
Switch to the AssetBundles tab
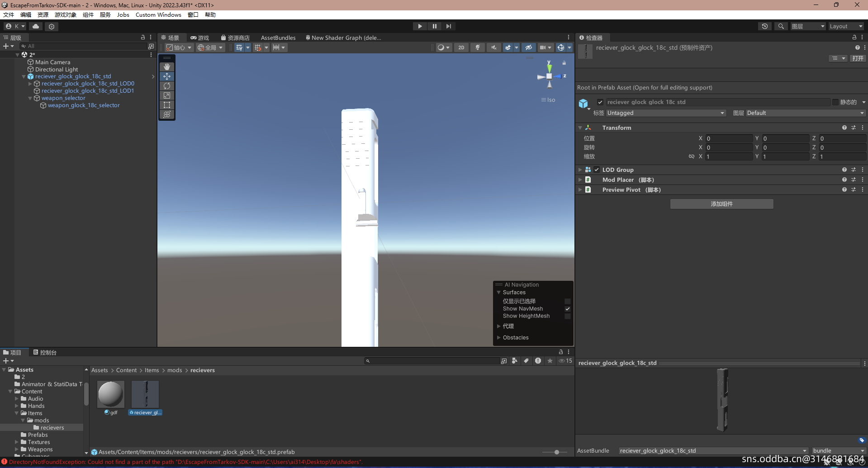pos(278,38)
